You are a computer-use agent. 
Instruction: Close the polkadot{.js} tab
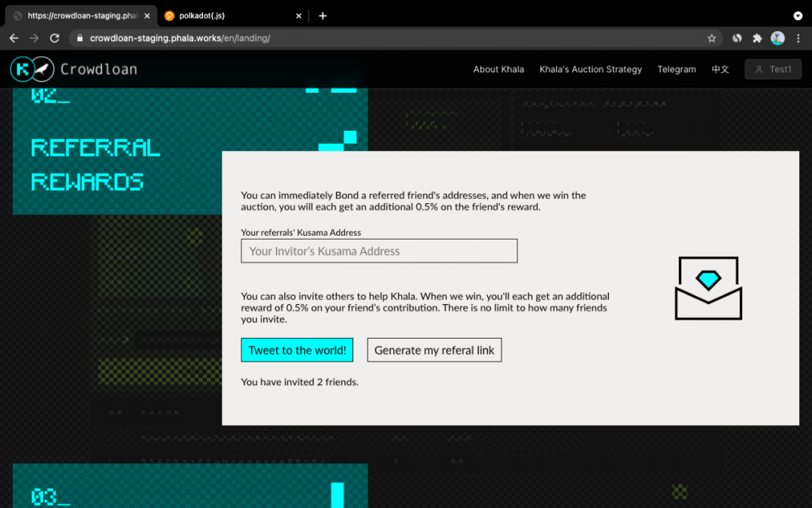point(299,16)
